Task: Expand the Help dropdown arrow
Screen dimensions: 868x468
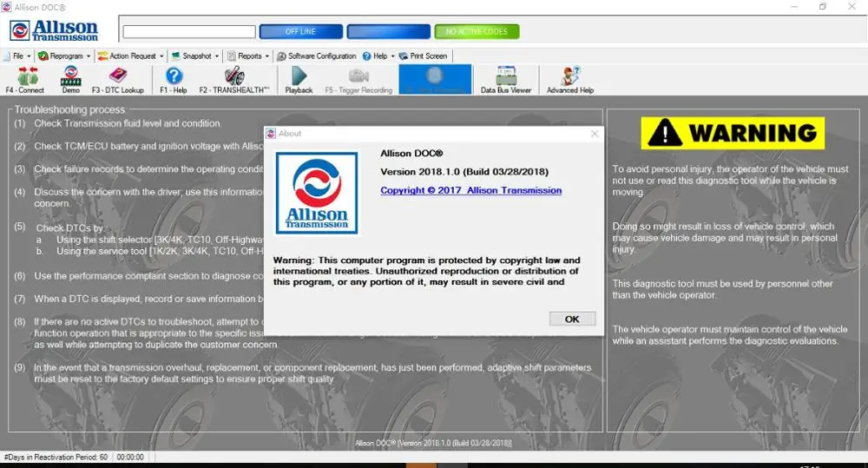Action: coord(392,56)
